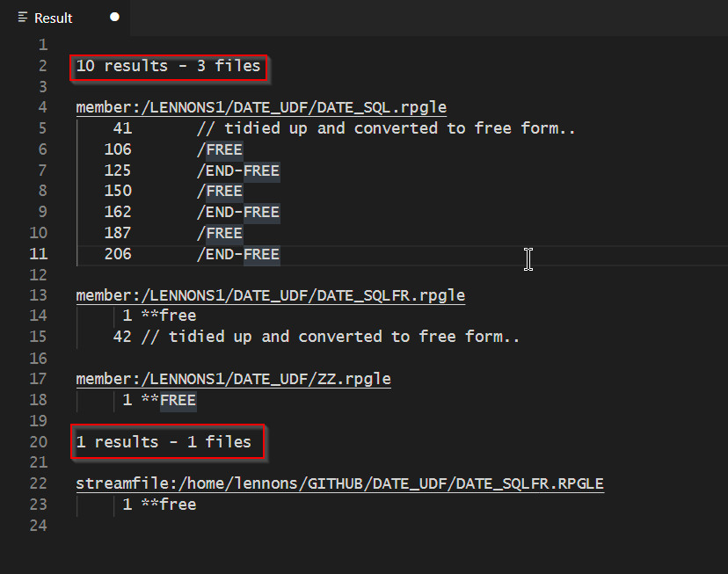Image resolution: width=728 pixels, height=574 pixels.
Task: Click the /FREE match on line 150
Action: pos(220,190)
